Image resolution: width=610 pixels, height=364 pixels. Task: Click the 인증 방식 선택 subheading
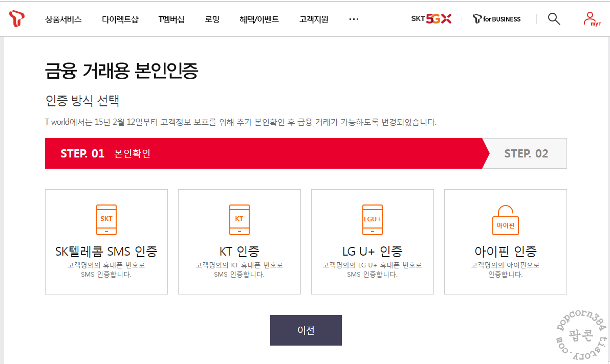[82, 101]
